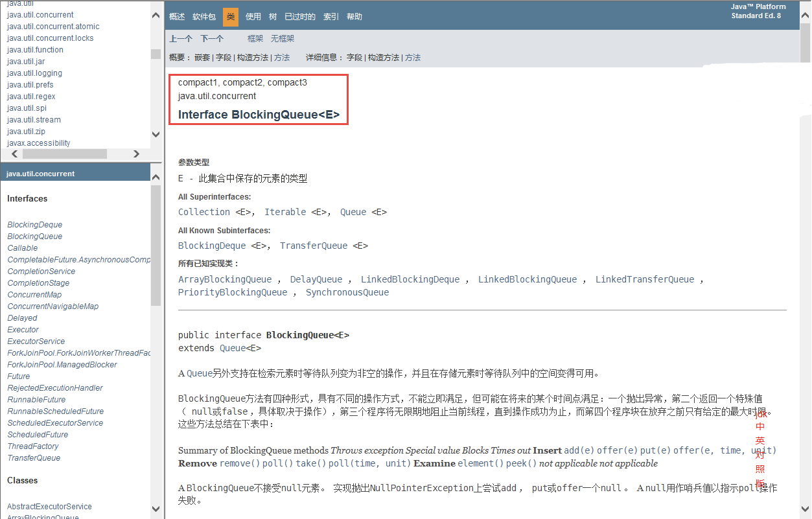Open the DelayQueue implementing class link
812x519 pixels.
(x=316, y=279)
